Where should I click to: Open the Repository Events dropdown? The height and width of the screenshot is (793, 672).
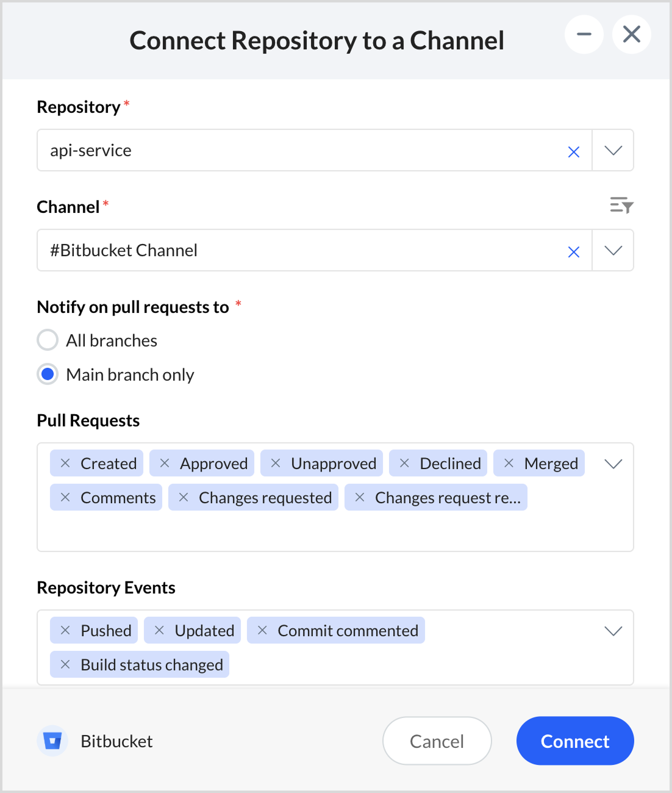[613, 631]
